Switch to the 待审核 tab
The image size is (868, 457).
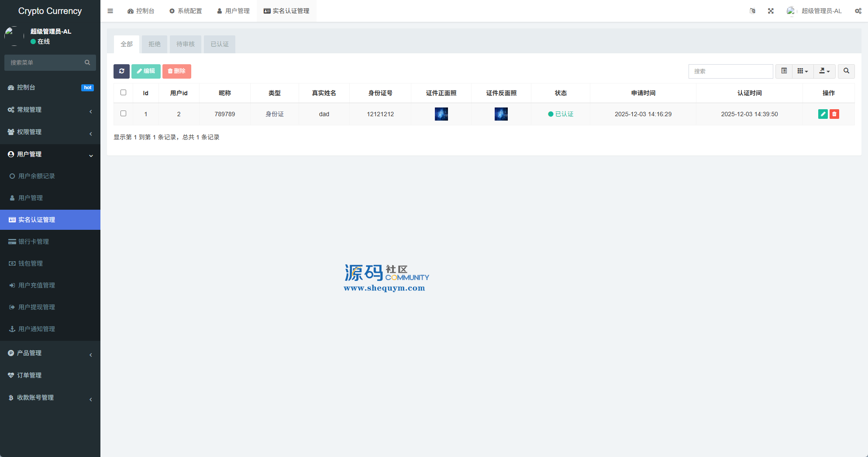pos(186,44)
